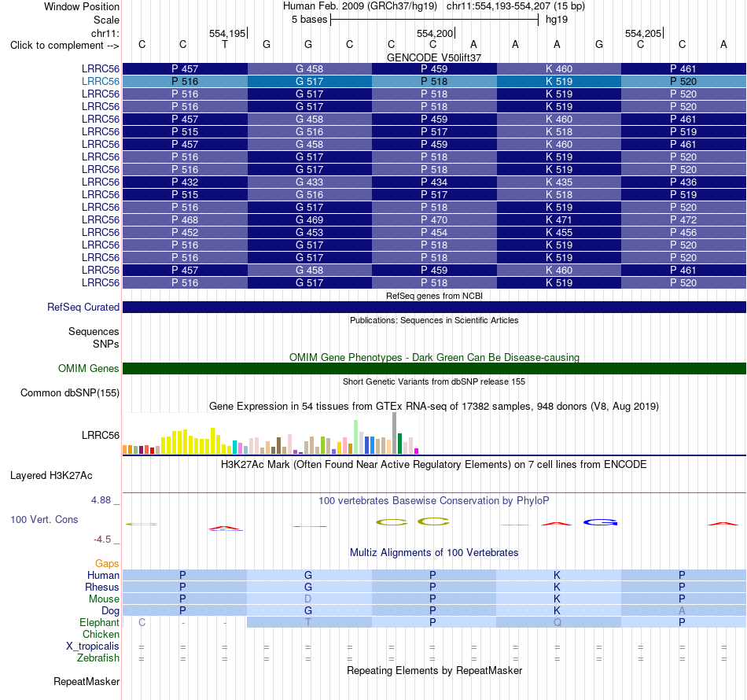Click the Mouse alignment row label
Viewport: 747px width, 700px height.
pyautogui.click(x=104, y=599)
